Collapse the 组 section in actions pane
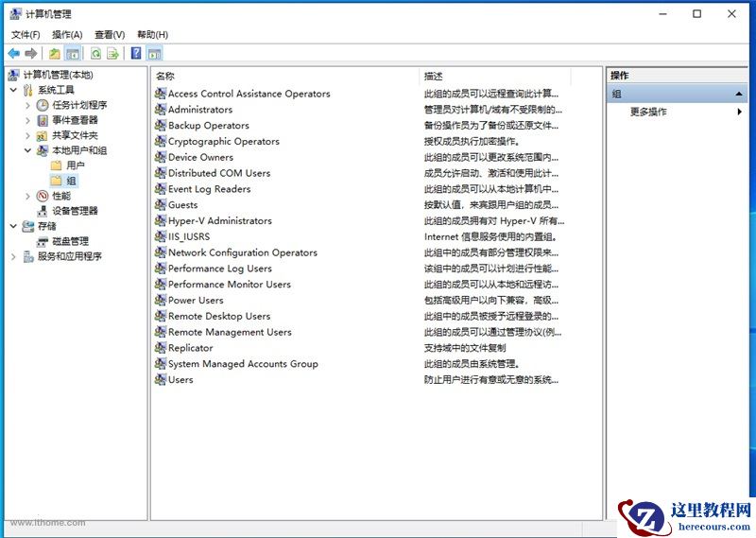The width and height of the screenshot is (756, 538). pyautogui.click(x=739, y=95)
